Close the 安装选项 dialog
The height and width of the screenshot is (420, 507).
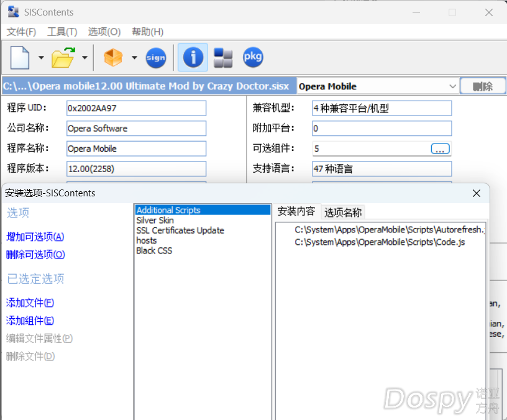tap(477, 193)
